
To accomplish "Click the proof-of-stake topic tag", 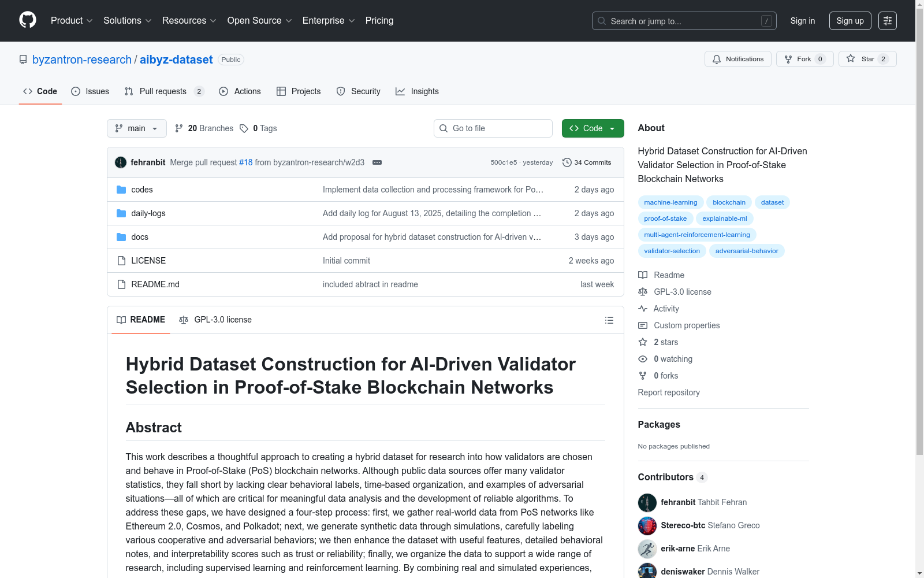I will (x=665, y=218).
